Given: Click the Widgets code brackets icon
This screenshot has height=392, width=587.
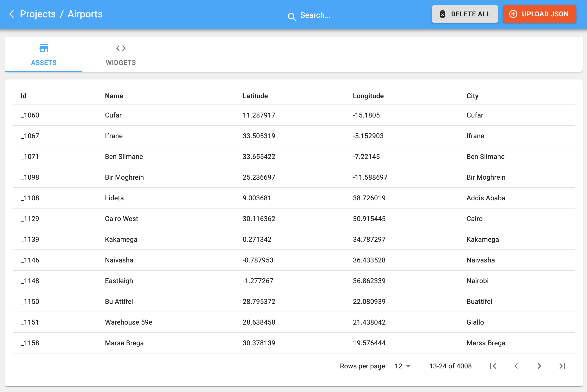Looking at the screenshot, I should 121,48.
